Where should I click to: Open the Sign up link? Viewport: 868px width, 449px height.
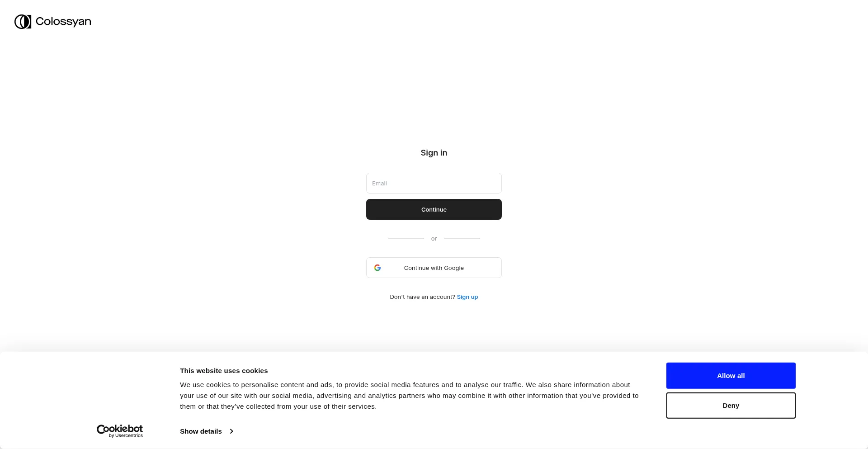click(467, 297)
